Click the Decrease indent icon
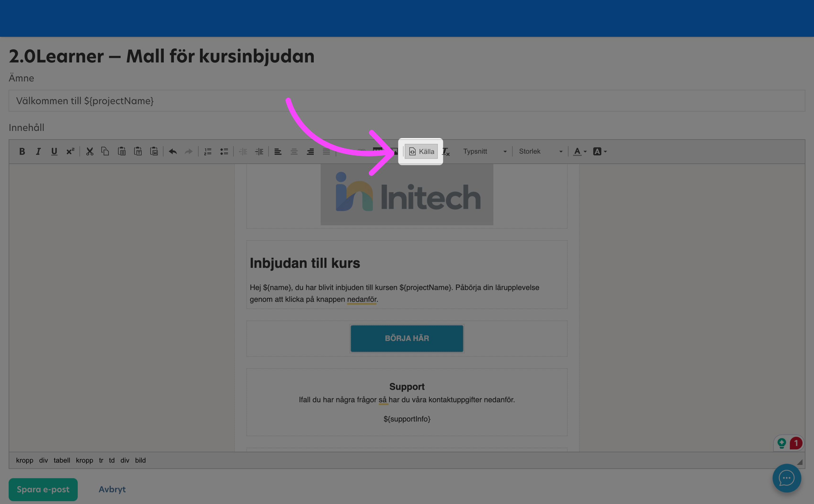Screen dimensions: 814x504 (243, 151)
